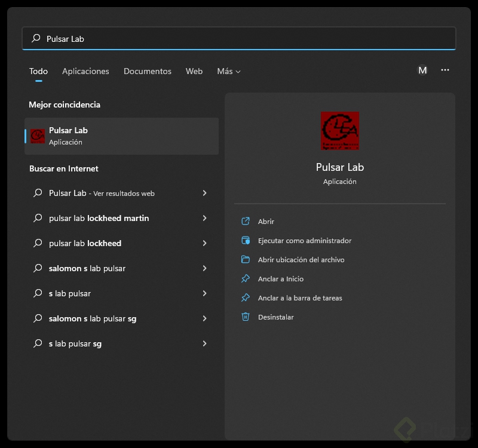
Task: Click the small Pulsar Lab app icon
Action: [38, 136]
